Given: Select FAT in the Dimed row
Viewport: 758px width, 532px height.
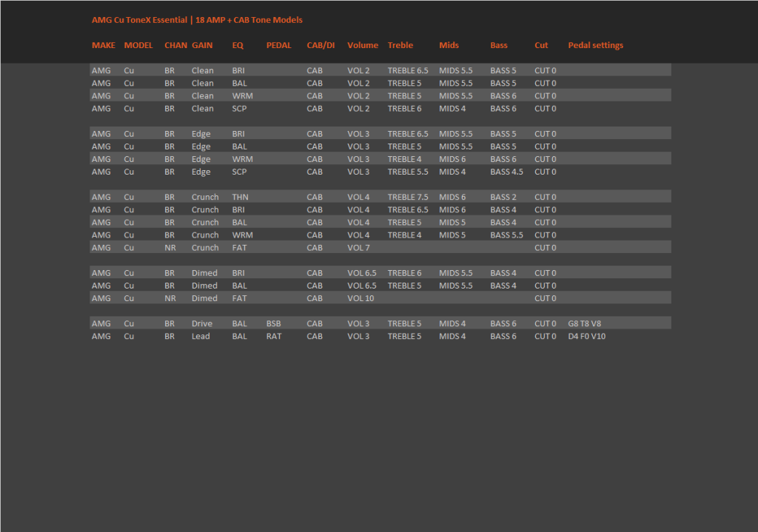Looking at the screenshot, I should [239, 298].
